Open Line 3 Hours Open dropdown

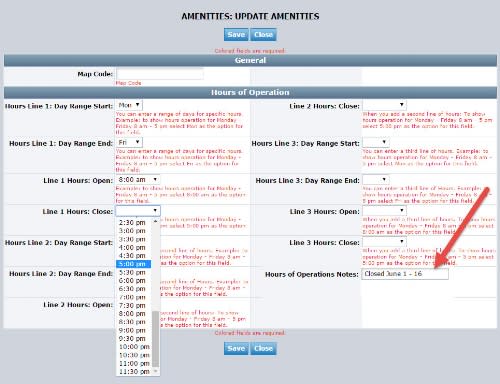(384, 211)
